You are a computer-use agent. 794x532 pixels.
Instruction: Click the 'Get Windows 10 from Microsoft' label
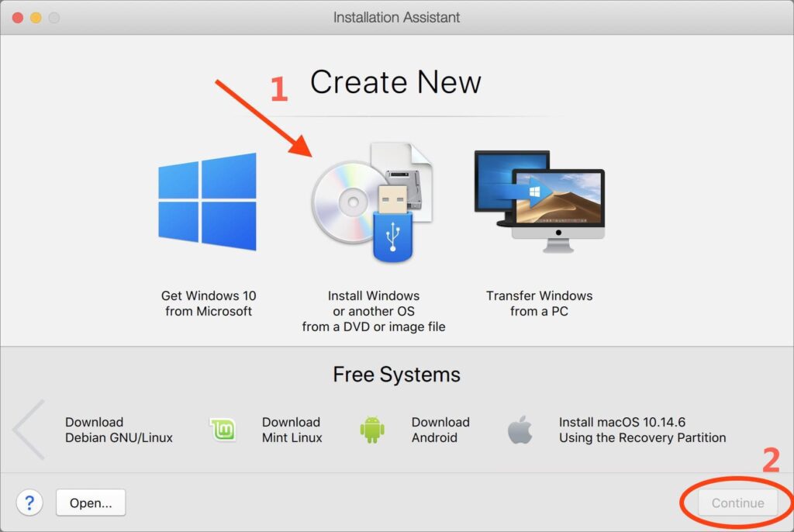(x=208, y=303)
